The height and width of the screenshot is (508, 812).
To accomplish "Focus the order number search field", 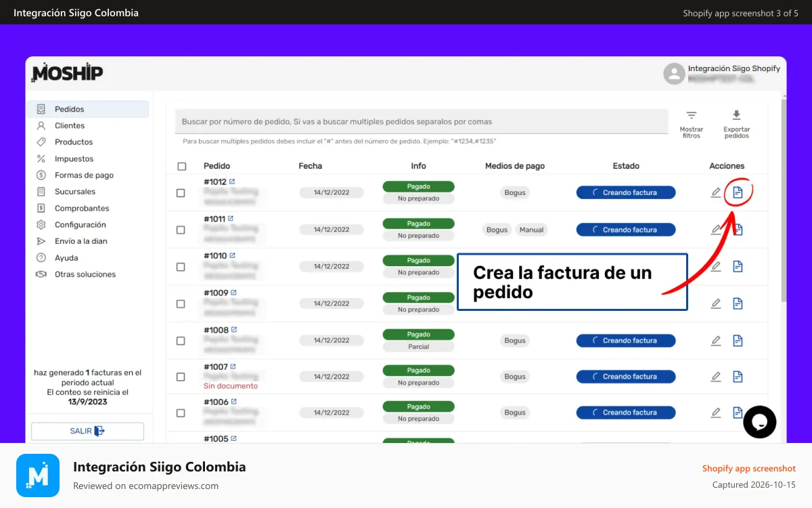I will (422, 122).
